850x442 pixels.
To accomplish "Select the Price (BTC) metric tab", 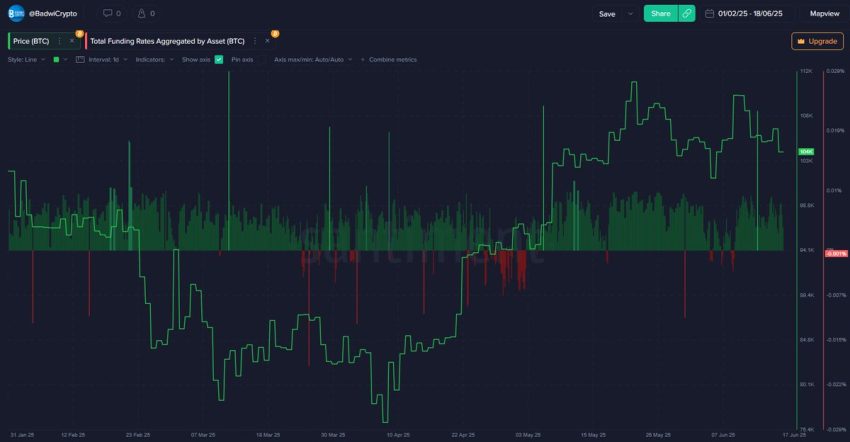I will tap(29, 41).
